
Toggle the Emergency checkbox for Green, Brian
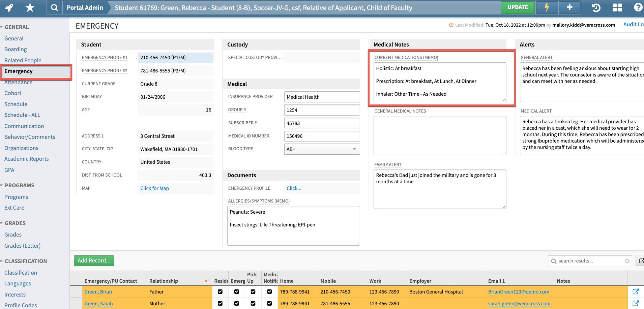tap(237, 292)
